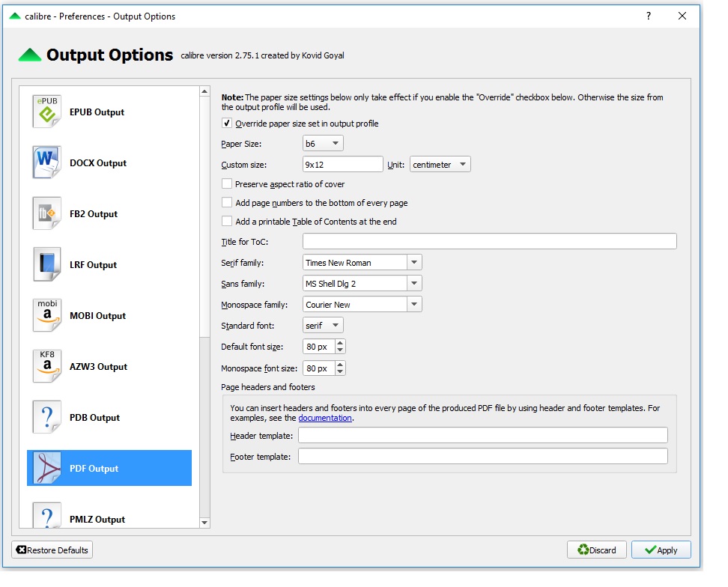
Task: Close the Preferences window
Action: [682, 16]
